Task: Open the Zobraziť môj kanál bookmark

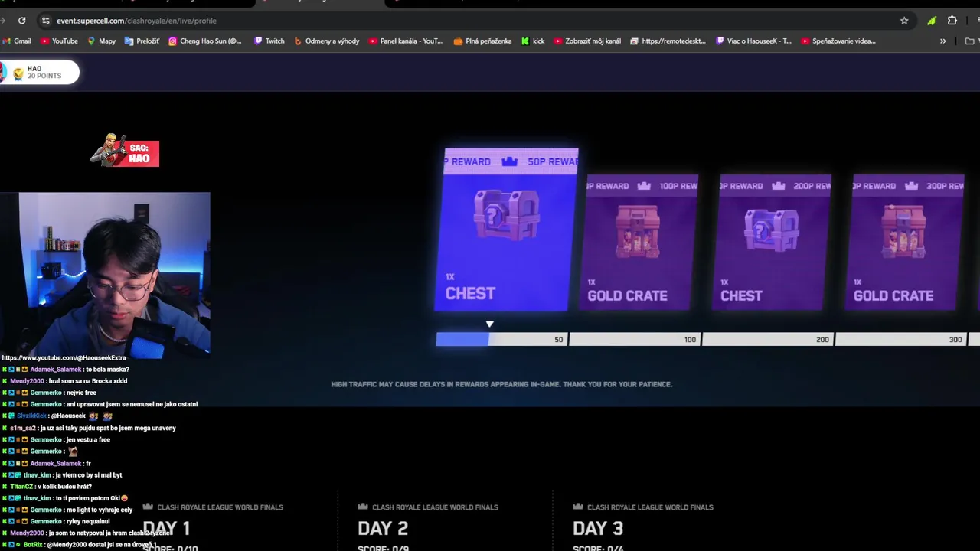Action: pos(587,41)
